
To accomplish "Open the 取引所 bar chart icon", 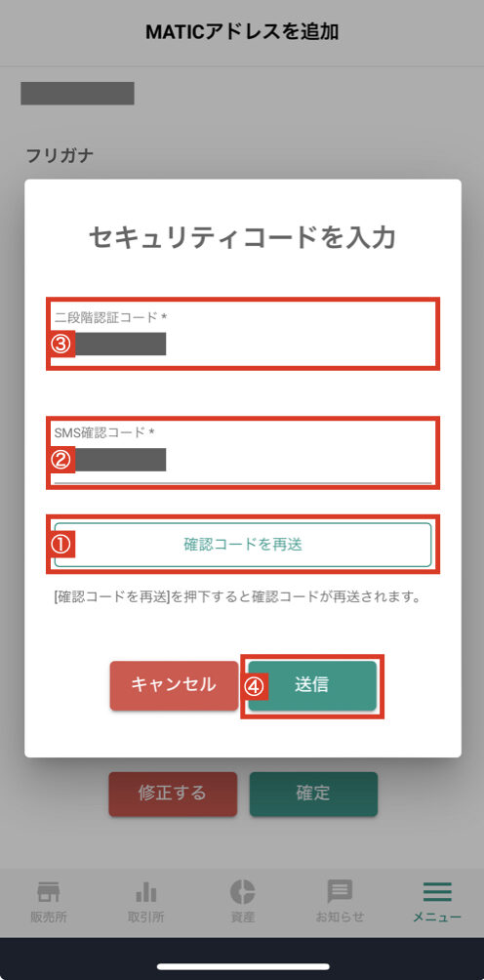I will pyautogui.click(x=145, y=892).
